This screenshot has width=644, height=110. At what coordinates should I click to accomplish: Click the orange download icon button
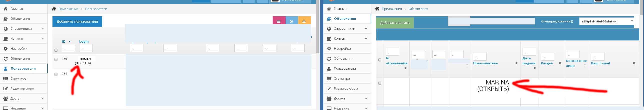tap(304, 21)
